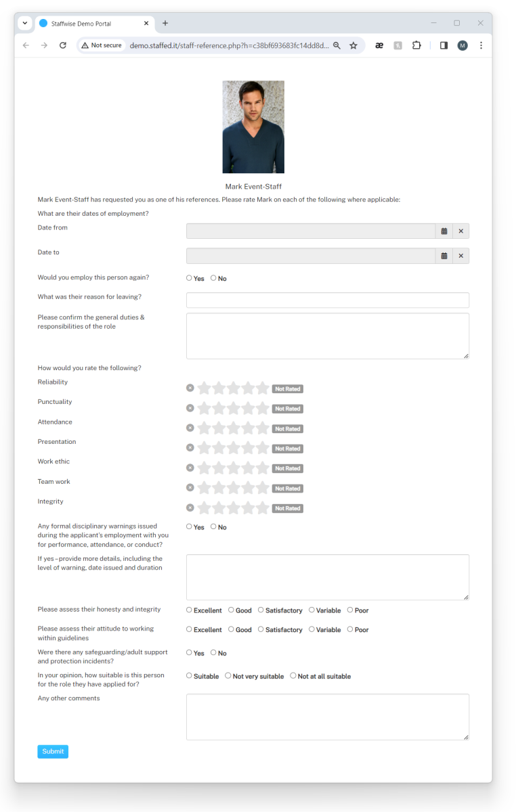Open calendar picker for Date from
Image resolution: width=516 pixels, height=812 pixels.
[x=444, y=231]
